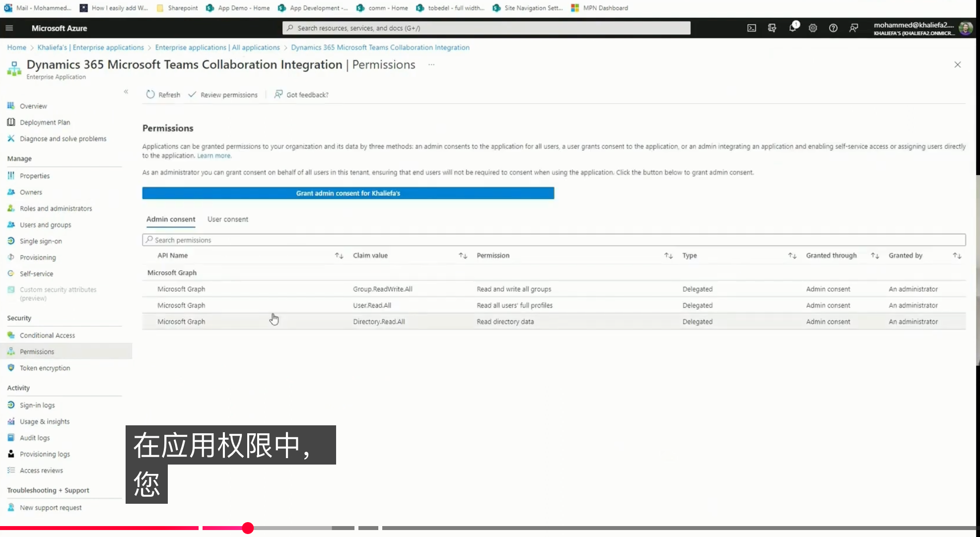The image size is (980, 537).
Task: Open the feedback icon in top bar
Action: pos(853,28)
